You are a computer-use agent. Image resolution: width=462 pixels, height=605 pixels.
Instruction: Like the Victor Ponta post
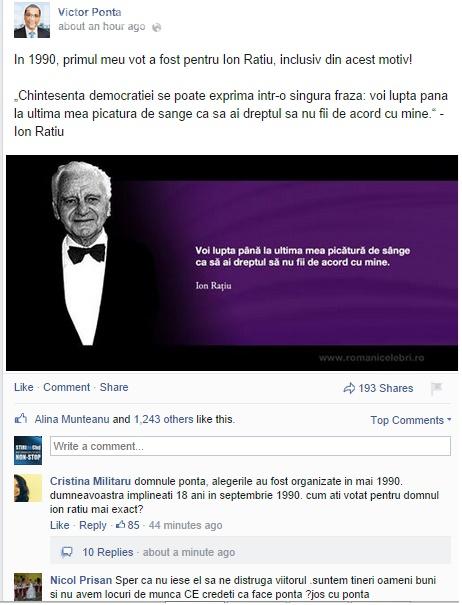(24, 387)
